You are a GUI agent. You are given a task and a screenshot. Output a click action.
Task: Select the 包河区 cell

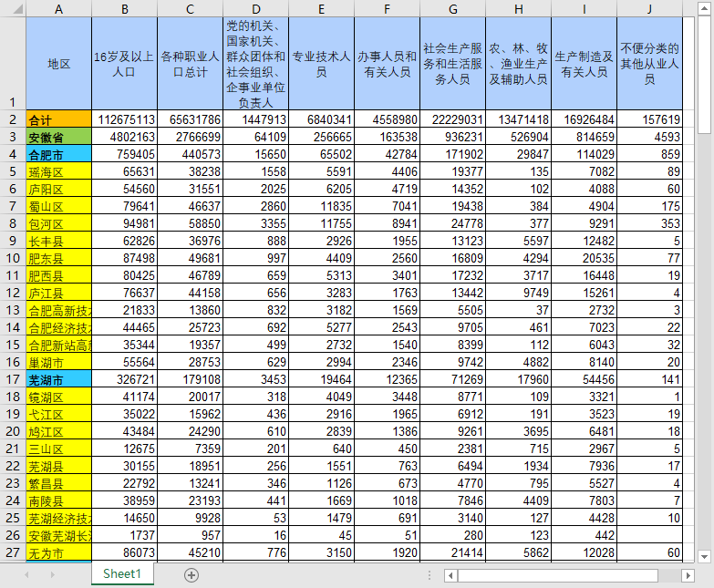pyautogui.click(x=58, y=223)
